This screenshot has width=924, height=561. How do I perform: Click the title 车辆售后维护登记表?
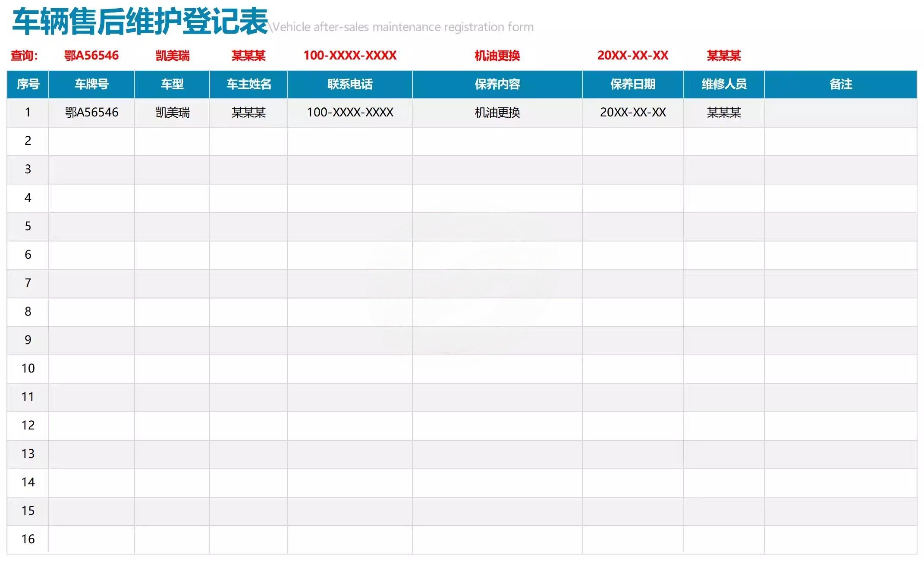click(x=140, y=22)
